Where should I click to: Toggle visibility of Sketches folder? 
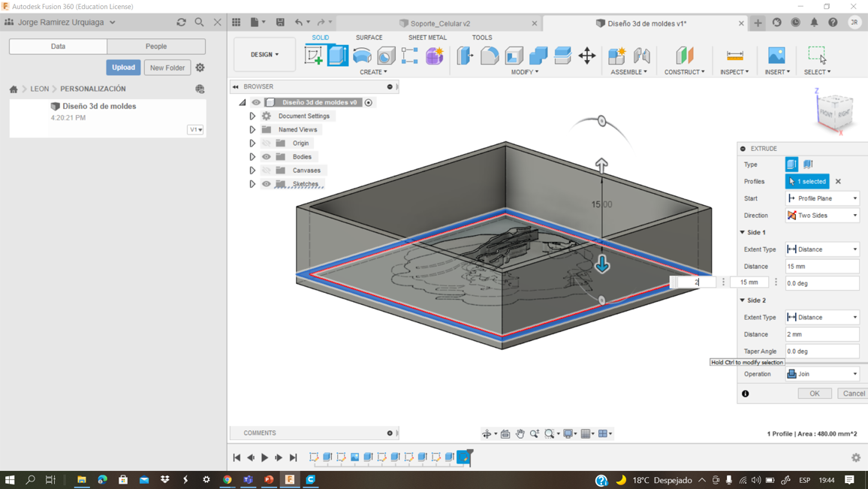tap(267, 184)
